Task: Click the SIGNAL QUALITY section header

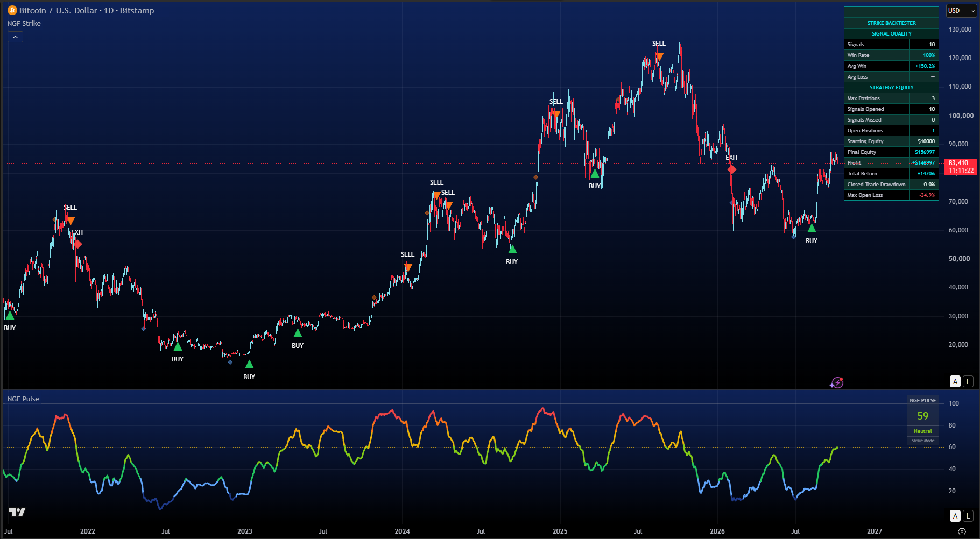Action: coord(891,34)
